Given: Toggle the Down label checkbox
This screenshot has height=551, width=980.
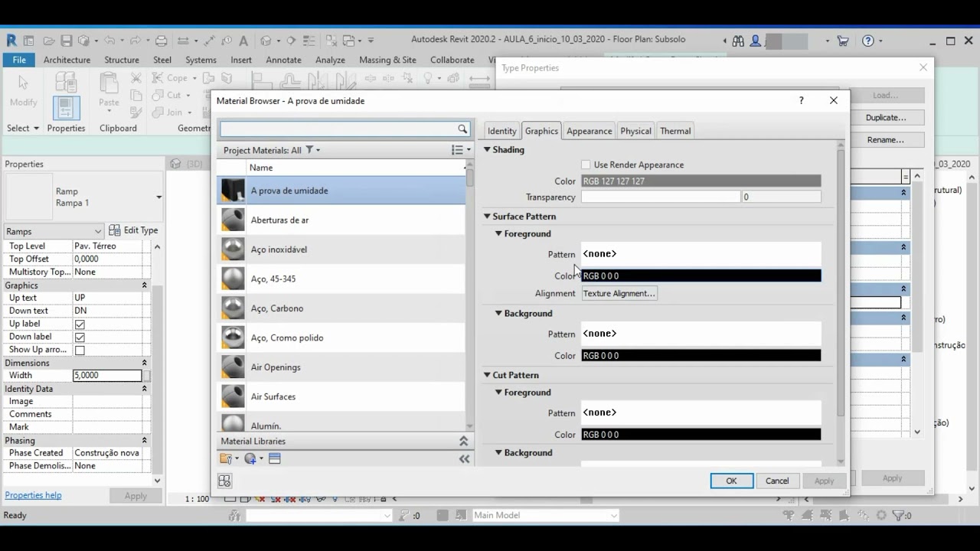Looking at the screenshot, I should point(80,337).
